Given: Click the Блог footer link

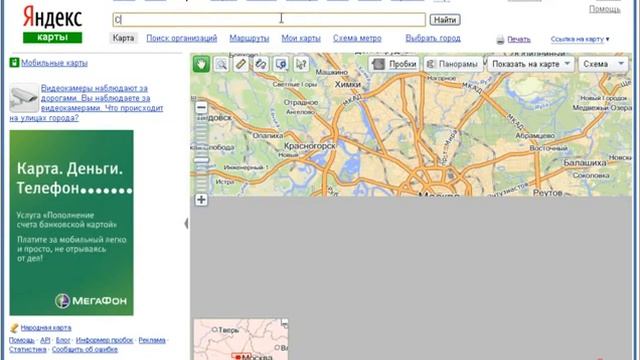Looking at the screenshot, I should (63, 340).
